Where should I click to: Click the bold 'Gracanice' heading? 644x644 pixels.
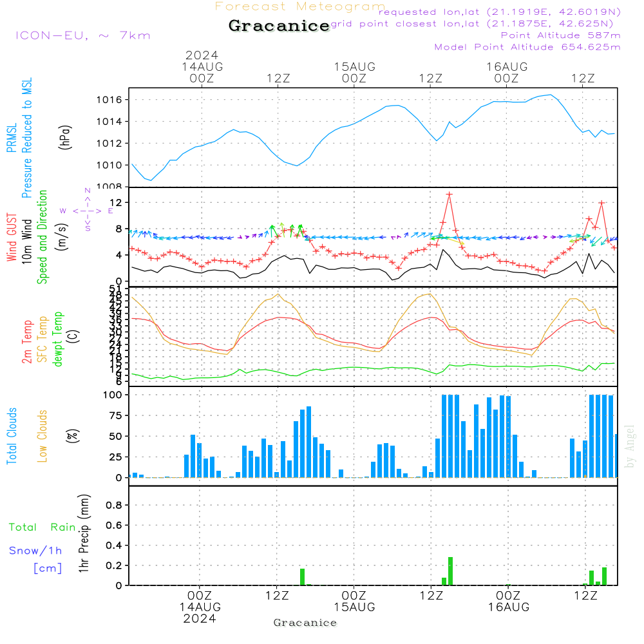[279, 26]
